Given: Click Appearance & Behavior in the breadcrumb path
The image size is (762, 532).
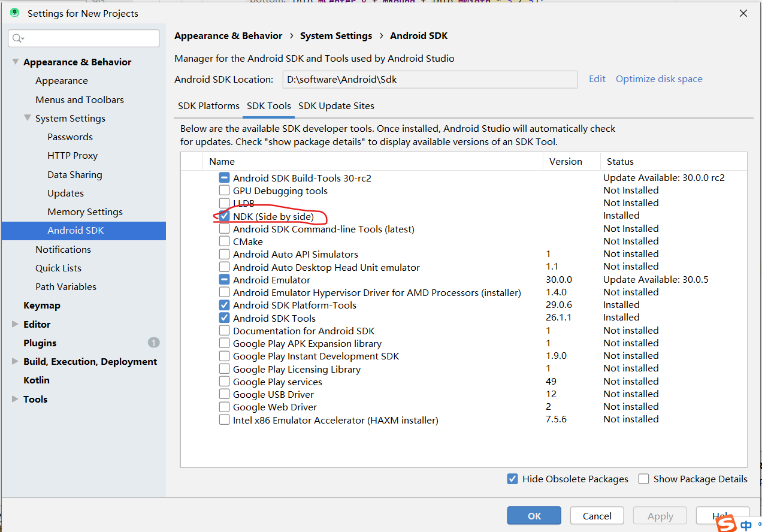Looking at the screenshot, I should 228,36.
